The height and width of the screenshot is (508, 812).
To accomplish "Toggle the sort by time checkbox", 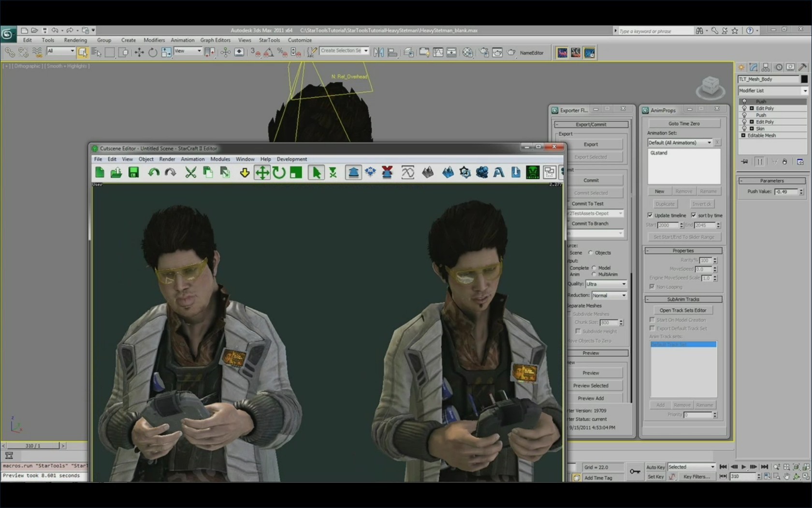I will (694, 215).
